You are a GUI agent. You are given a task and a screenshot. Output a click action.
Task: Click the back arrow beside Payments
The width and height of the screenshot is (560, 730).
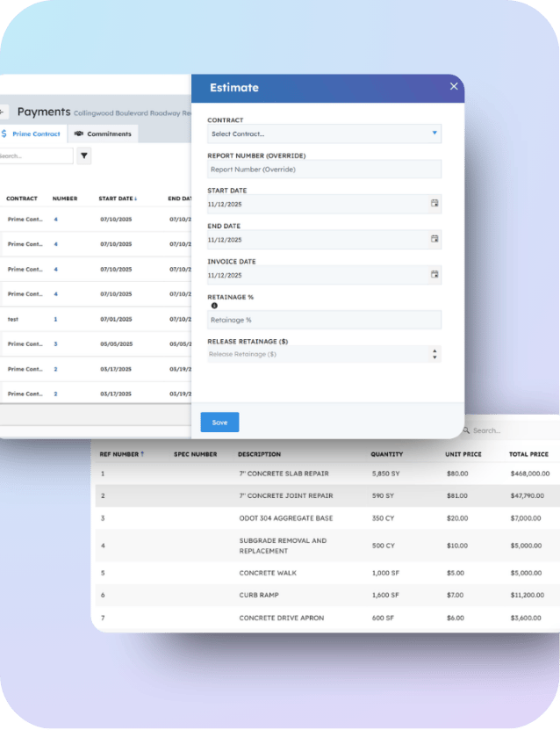click(3, 112)
